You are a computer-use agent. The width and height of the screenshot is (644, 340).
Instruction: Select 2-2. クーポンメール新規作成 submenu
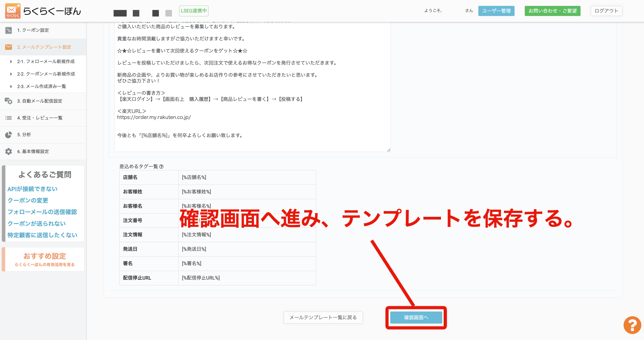tap(46, 74)
